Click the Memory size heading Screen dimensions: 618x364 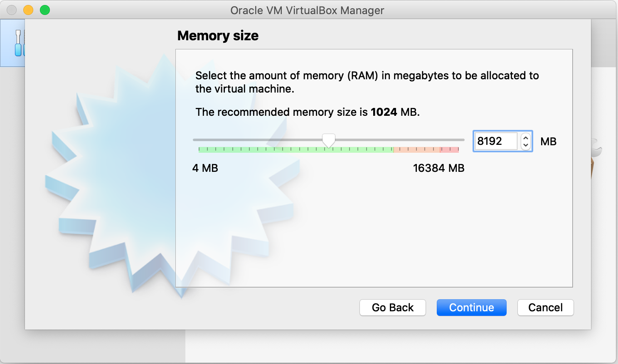(x=218, y=36)
